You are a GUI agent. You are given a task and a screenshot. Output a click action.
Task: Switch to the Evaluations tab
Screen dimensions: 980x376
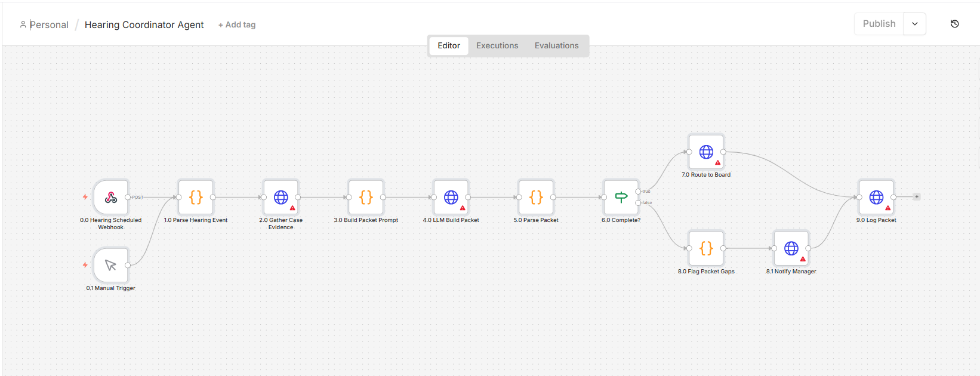point(557,45)
